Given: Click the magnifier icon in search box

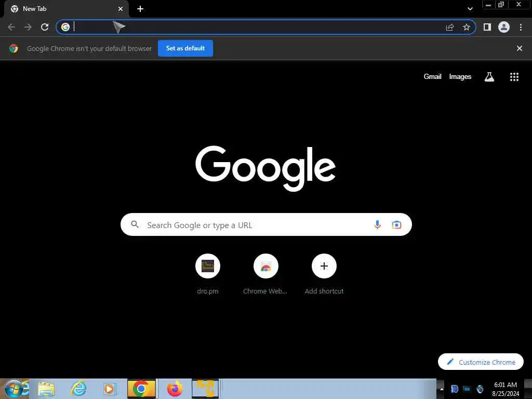Looking at the screenshot, I should click(135, 224).
